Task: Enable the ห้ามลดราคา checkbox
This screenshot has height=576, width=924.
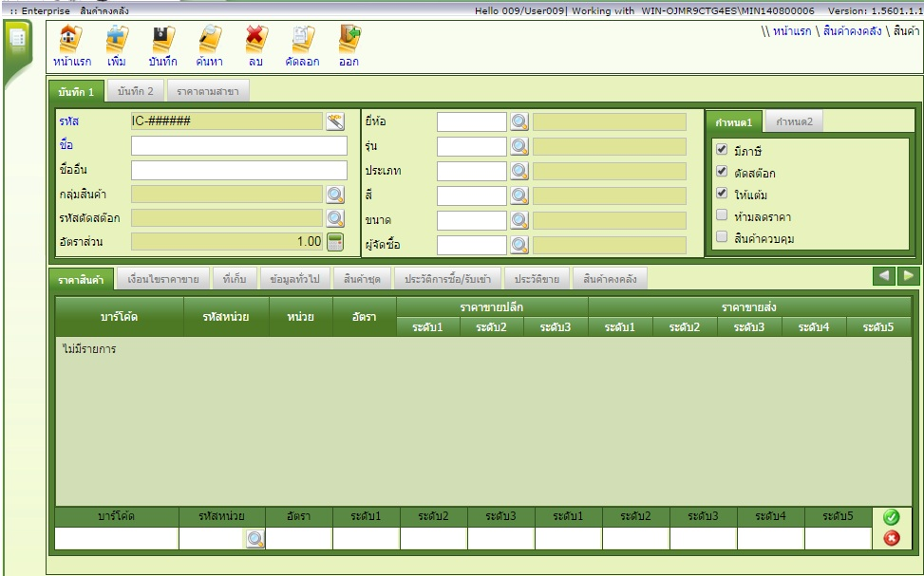Action: pyautogui.click(x=722, y=215)
